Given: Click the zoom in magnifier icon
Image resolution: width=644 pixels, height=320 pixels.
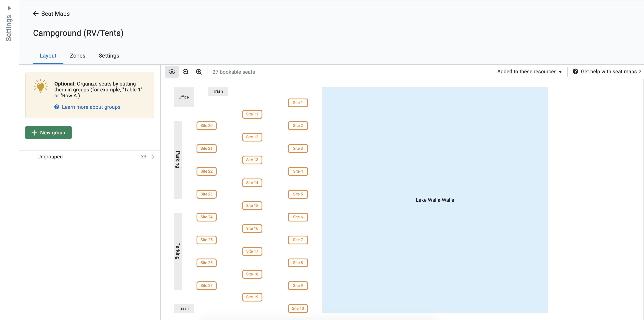Looking at the screenshot, I should [199, 72].
